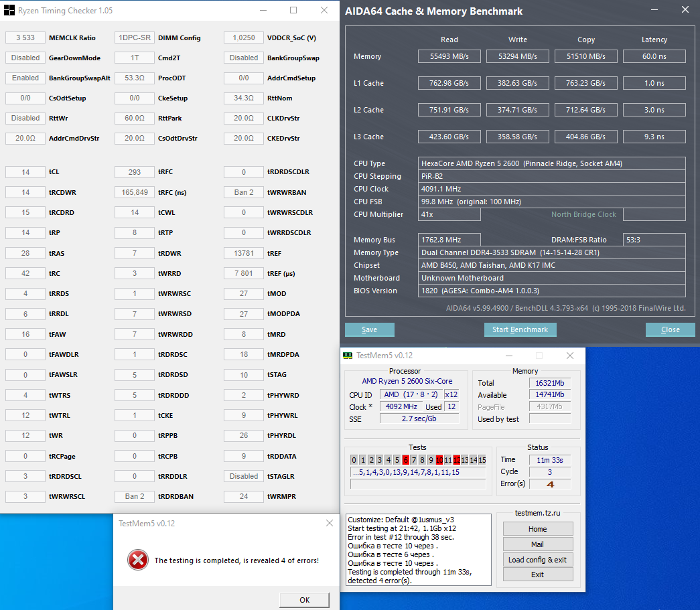Click failed test 10 red box
Viewport: 700px width, 610px height.
point(439,459)
